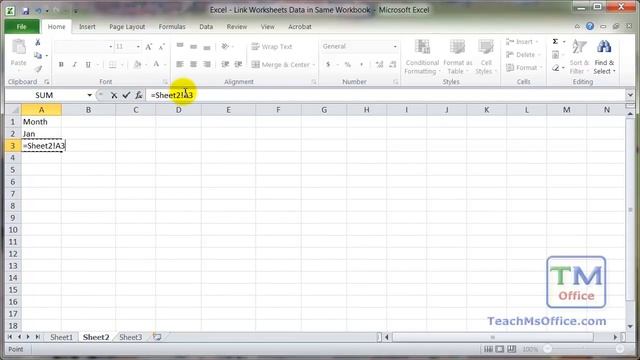Click the AutoSum sigma icon

556,42
